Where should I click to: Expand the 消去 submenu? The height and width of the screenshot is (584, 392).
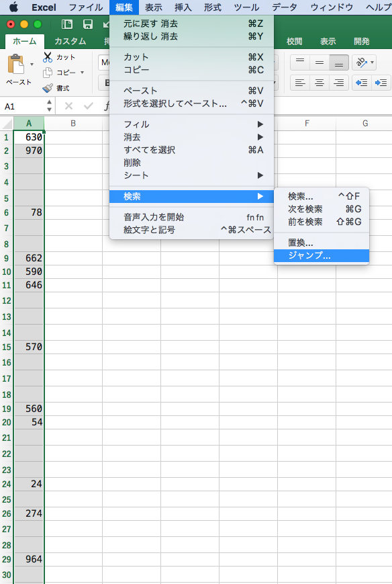[x=191, y=137]
